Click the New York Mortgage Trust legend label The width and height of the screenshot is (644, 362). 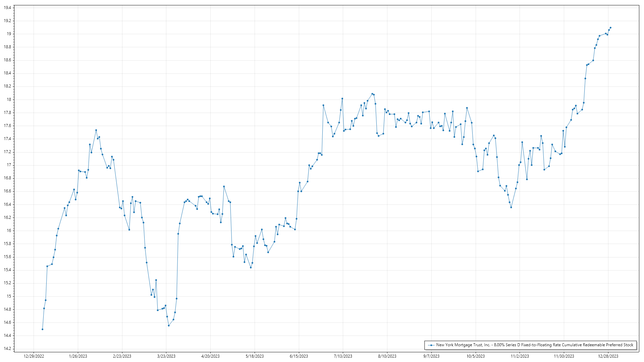535,345
